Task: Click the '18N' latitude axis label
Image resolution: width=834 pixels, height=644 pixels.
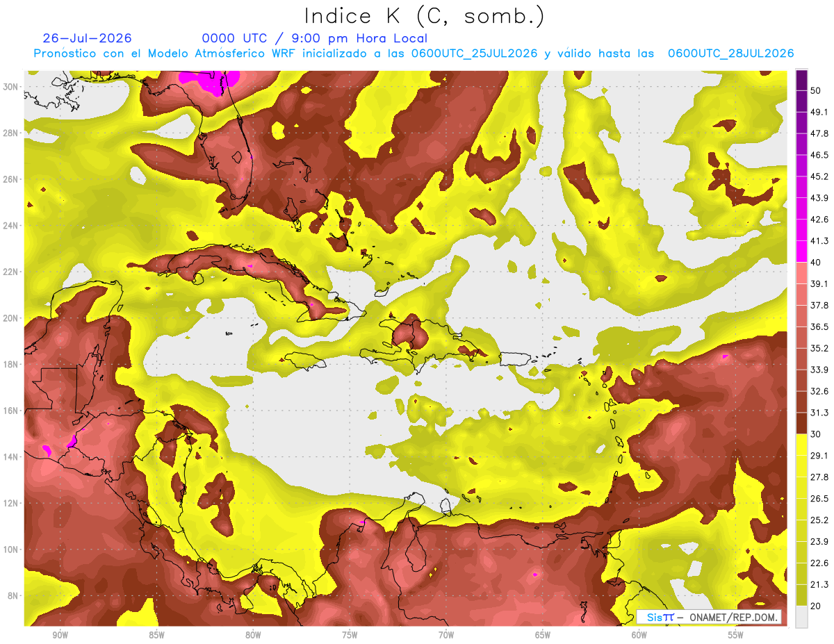Action: (x=10, y=364)
